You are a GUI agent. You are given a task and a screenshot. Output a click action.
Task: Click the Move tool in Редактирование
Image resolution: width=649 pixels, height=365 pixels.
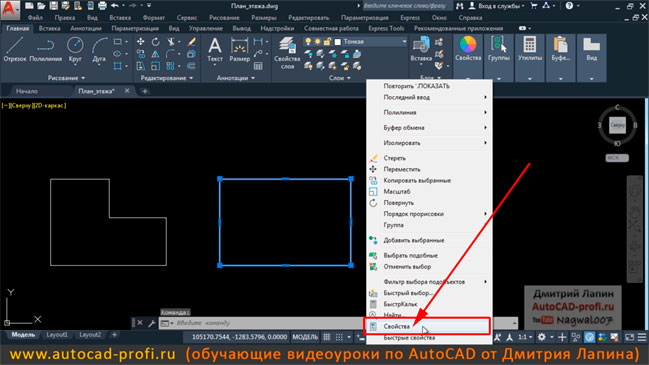(x=141, y=41)
